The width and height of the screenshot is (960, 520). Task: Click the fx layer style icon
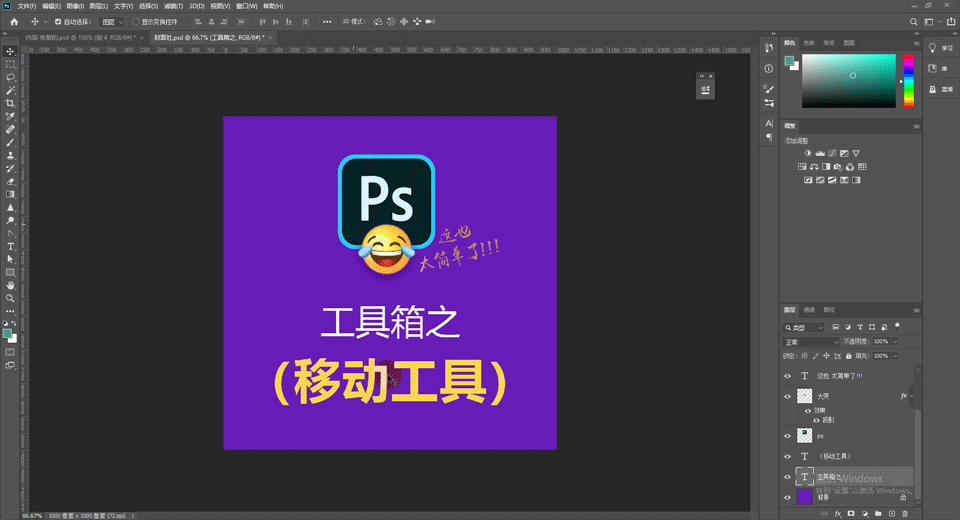point(838,514)
